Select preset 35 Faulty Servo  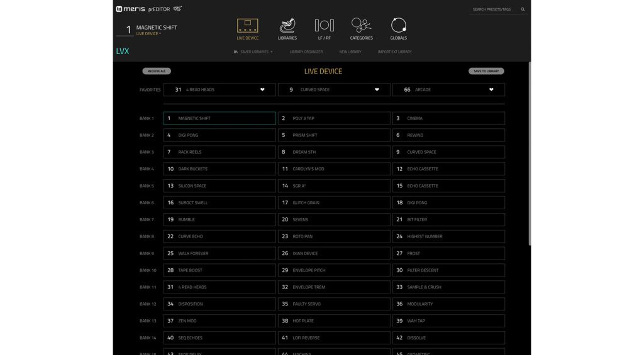334,304
